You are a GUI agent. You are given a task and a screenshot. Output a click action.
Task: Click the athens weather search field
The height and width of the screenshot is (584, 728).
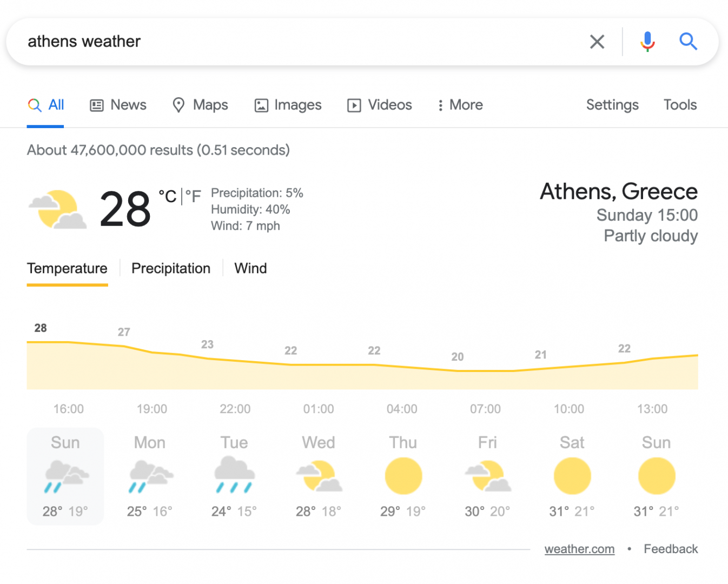303,42
